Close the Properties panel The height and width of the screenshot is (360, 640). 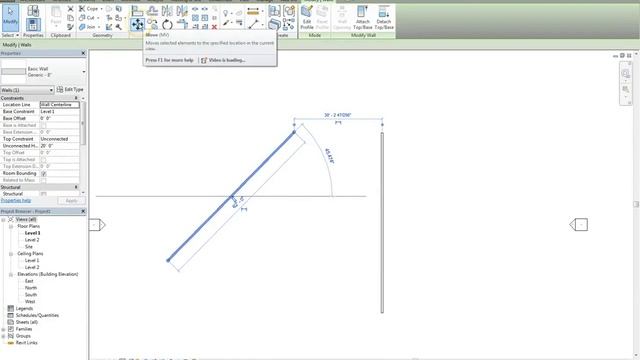pyautogui.click(x=83, y=53)
